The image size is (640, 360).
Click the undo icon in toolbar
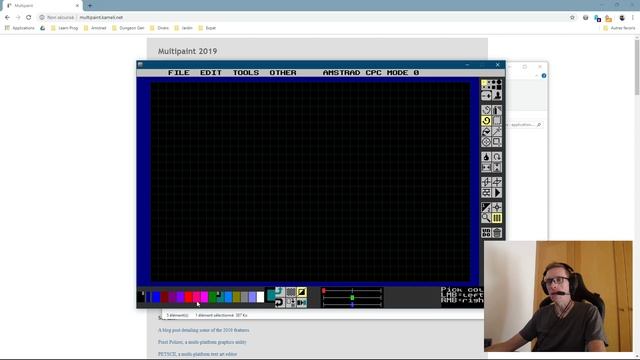tap(486, 233)
